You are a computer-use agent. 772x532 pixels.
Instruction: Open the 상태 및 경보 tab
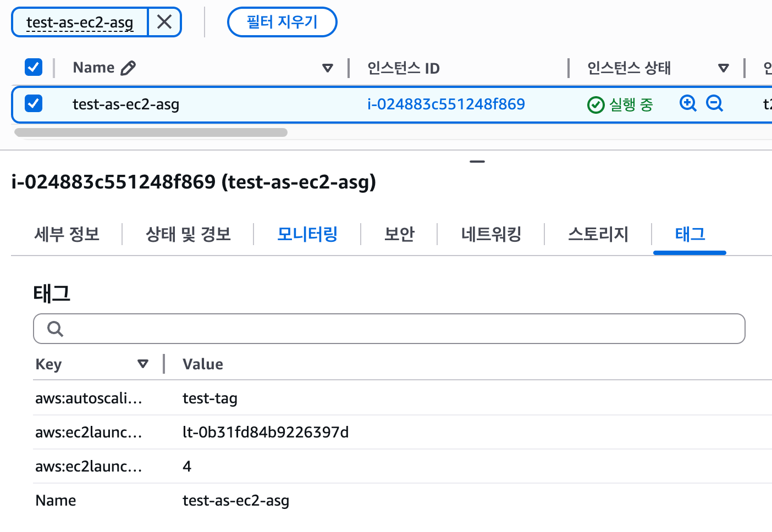click(x=188, y=234)
